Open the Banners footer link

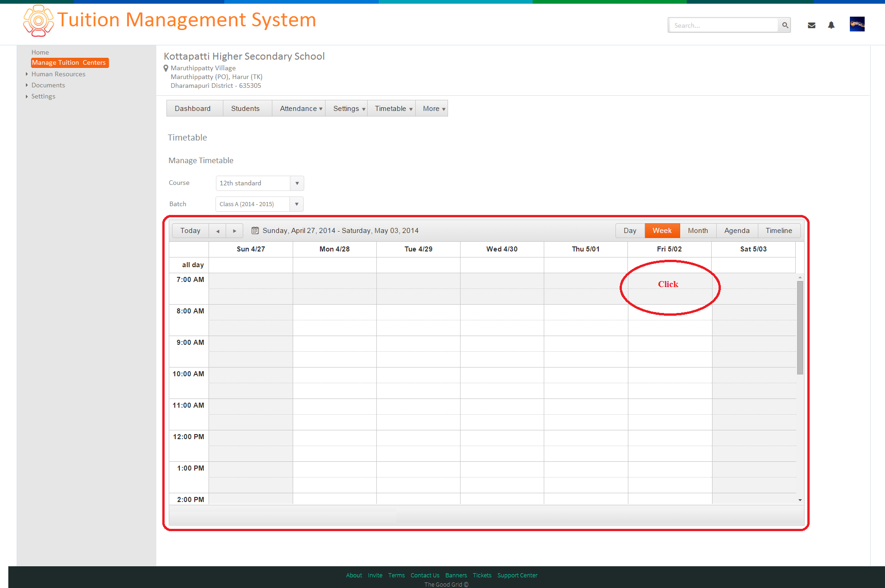tap(456, 576)
